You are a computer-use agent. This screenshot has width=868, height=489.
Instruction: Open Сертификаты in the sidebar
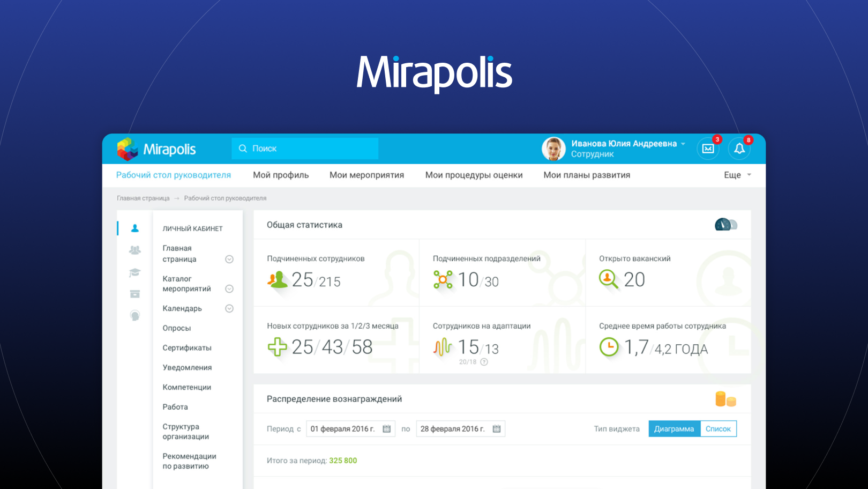(x=187, y=348)
